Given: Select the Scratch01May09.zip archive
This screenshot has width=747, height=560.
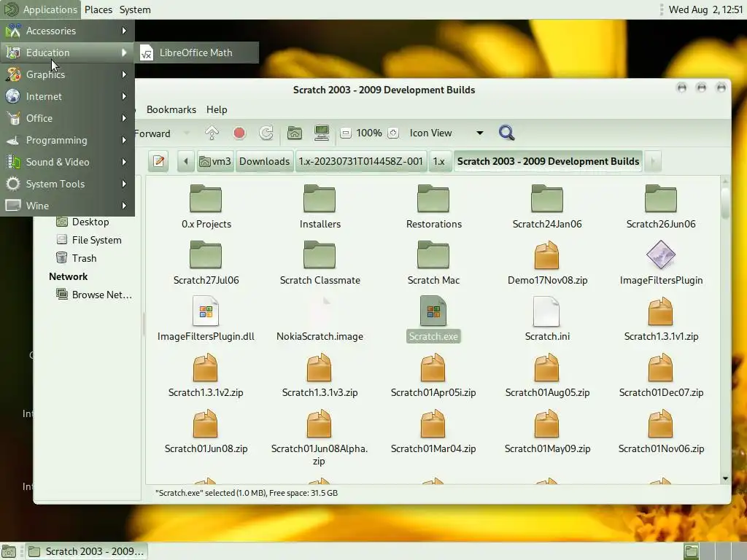Looking at the screenshot, I should [547, 432].
